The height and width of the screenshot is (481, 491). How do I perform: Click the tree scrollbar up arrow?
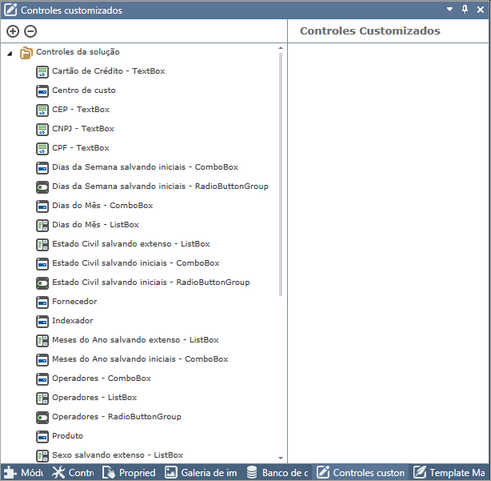pyautogui.click(x=281, y=48)
